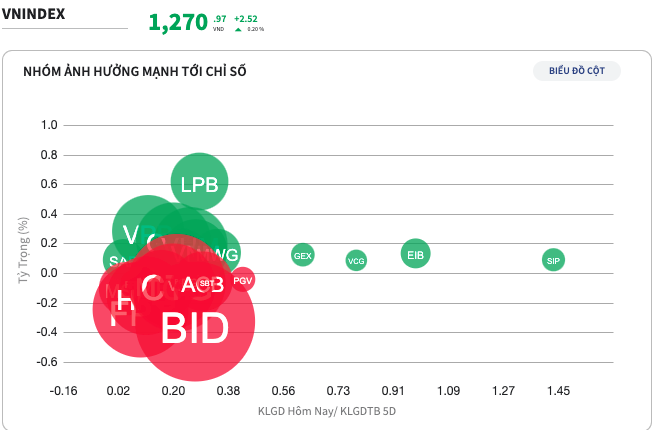Screen dimensions: 654x430
Task: Click the green up-arrow change indicator
Action: [238, 29]
